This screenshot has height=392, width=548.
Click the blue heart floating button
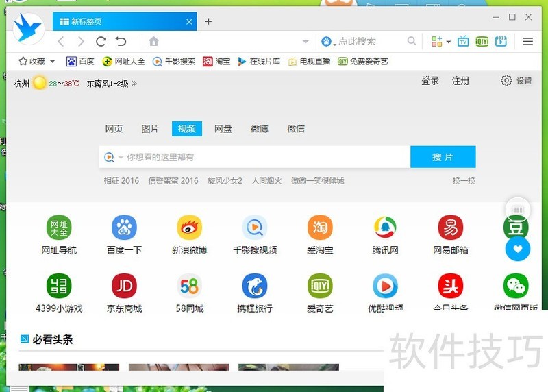tap(518, 249)
